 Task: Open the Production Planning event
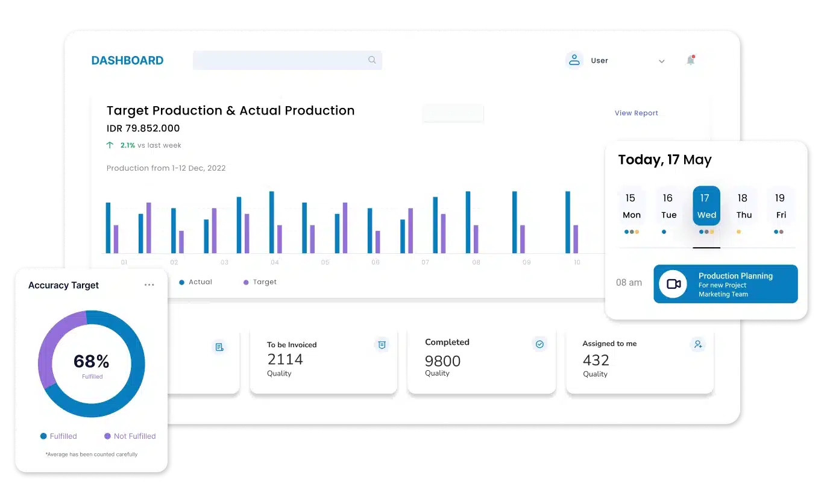tap(726, 284)
